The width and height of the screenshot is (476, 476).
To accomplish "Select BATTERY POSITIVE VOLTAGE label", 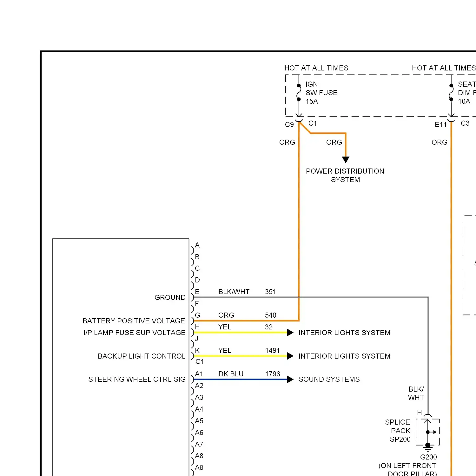I will [134, 321].
